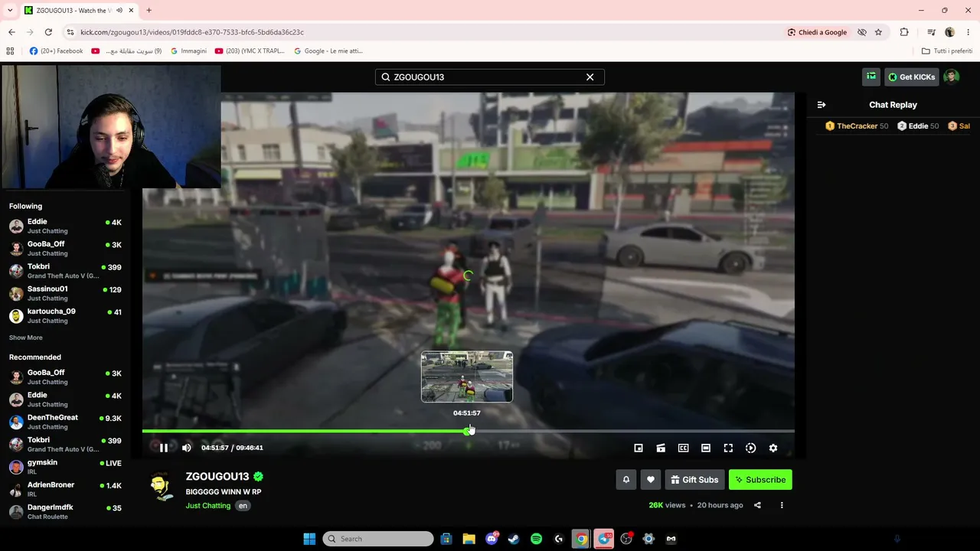The height and width of the screenshot is (551, 980).
Task: Close the ZGOUGOU13 browser tab
Action: (x=132, y=10)
